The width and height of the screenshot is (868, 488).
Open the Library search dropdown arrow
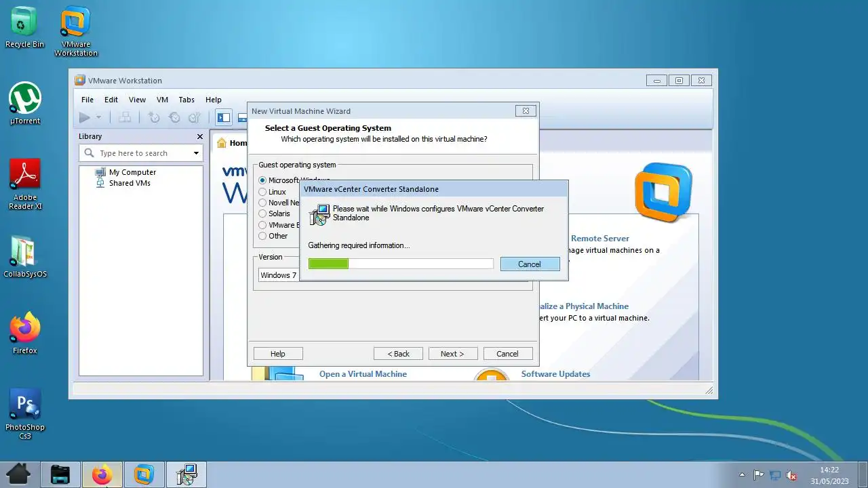pyautogui.click(x=196, y=153)
